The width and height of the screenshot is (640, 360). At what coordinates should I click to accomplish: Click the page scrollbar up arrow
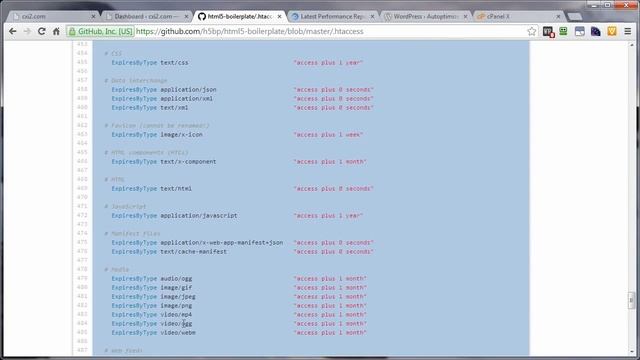click(631, 44)
